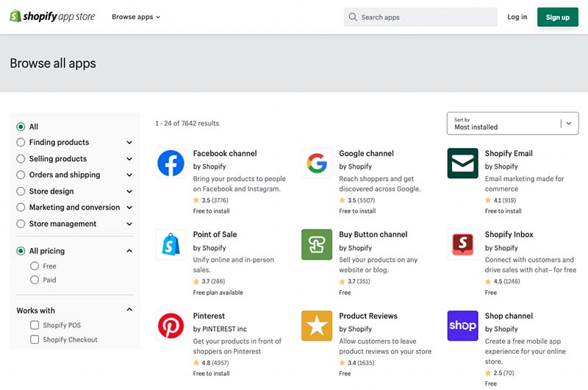
Task: Open the Buy Button channel title link
Action: [x=373, y=235]
